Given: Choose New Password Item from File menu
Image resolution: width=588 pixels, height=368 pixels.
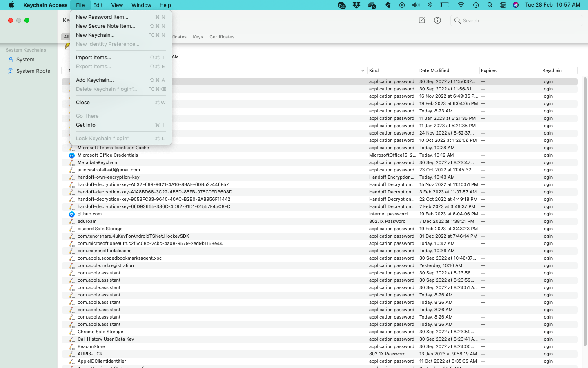Looking at the screenshot, I should point(102,17).
